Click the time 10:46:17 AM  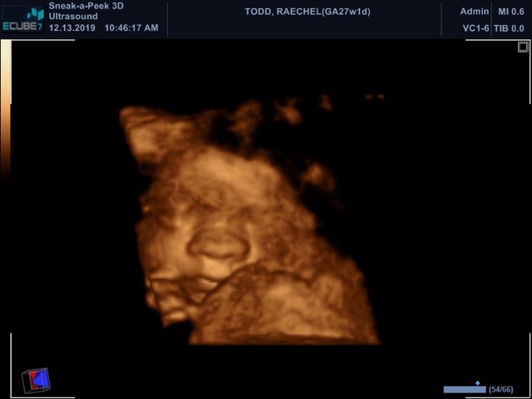tap(131, 27)
